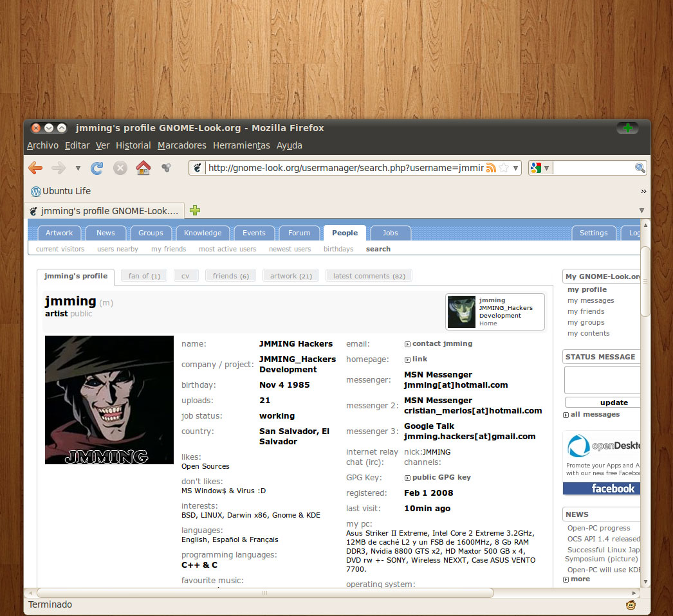Click the forward navigation arrow
Image resolution: width=673 pixels, height=616 pixels.
[x=59, y=168]
